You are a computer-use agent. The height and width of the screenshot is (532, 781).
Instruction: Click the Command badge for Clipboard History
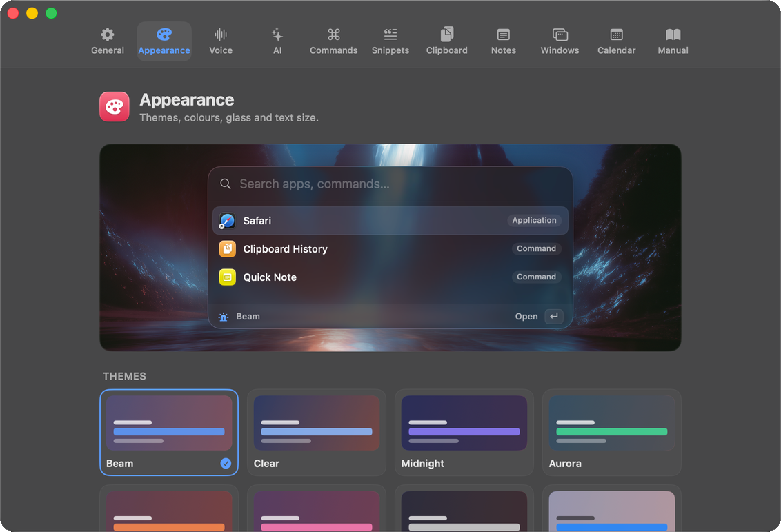click(537, 248)
